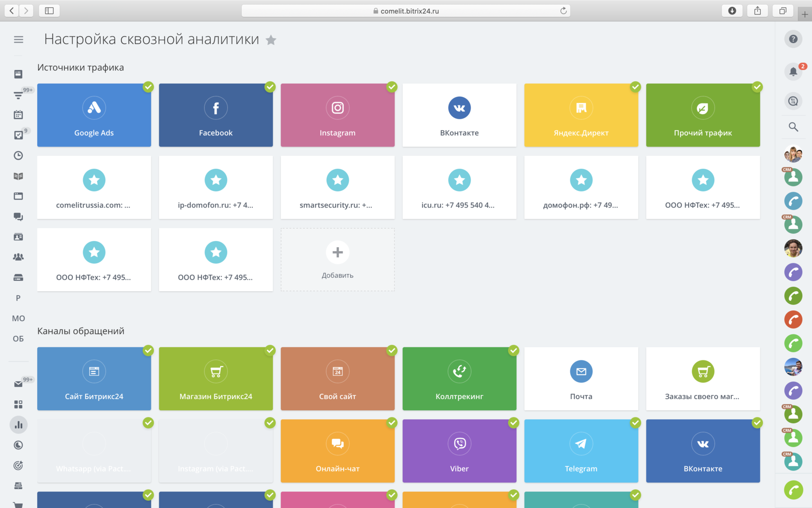Open the Коллтрекинг channel tile
The height and width of the screenshot is (508, 812).
click(x=459, y=379)
